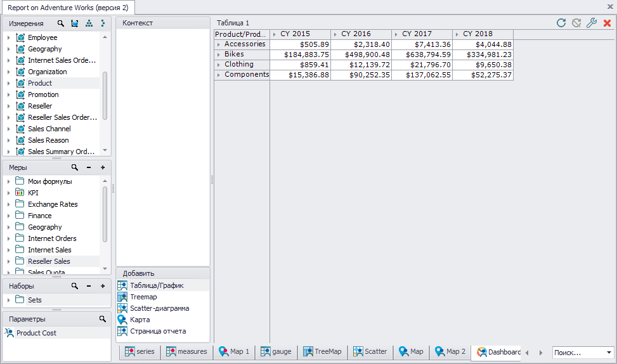Click the Меры list scrollbar thumb
This screenshot has height=364, width=617.
[105, 214]
